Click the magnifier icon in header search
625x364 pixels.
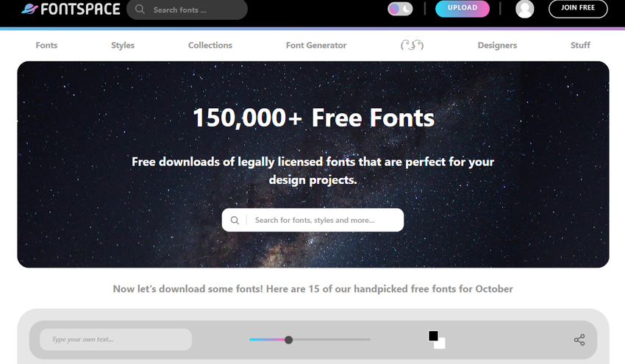click(x=140, y=10)
